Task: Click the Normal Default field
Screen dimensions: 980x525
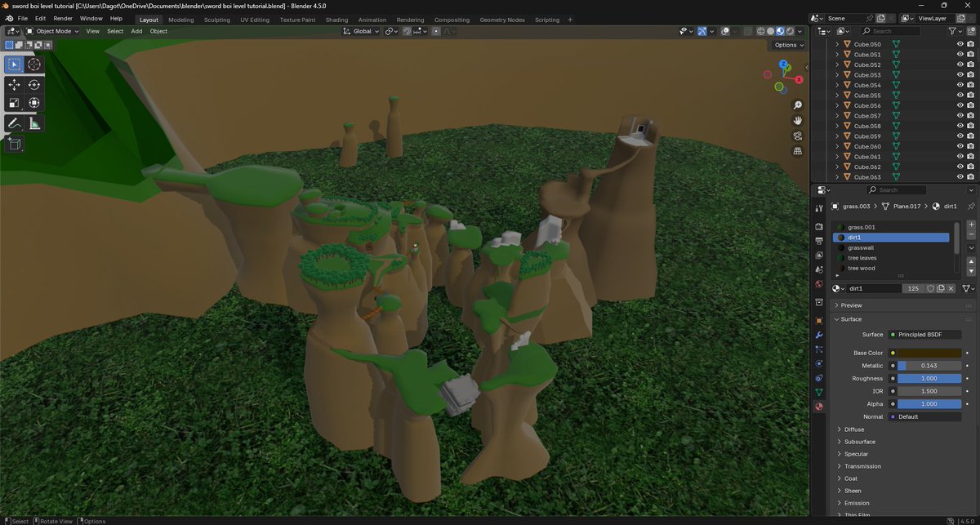Action: (924, 416)
